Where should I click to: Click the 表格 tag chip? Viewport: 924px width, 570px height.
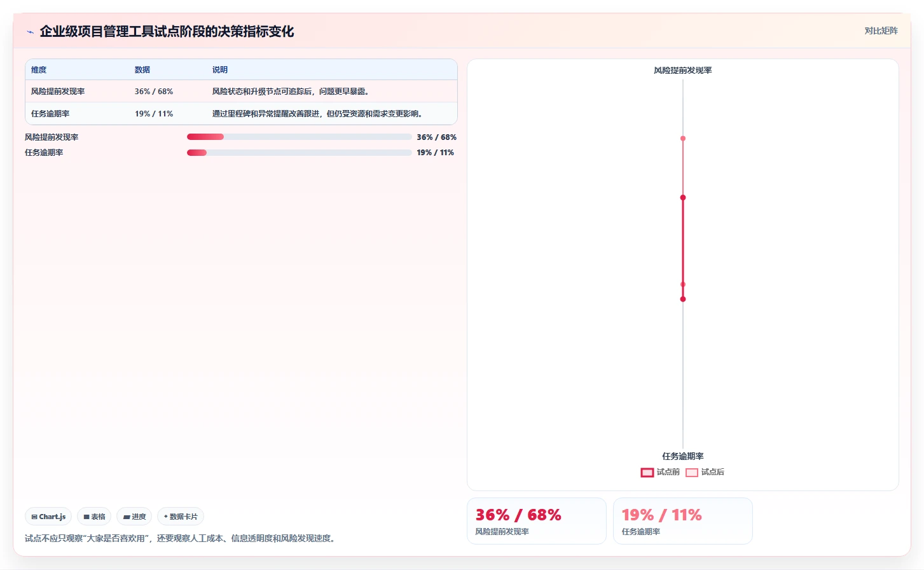click(x=94, y=517)
